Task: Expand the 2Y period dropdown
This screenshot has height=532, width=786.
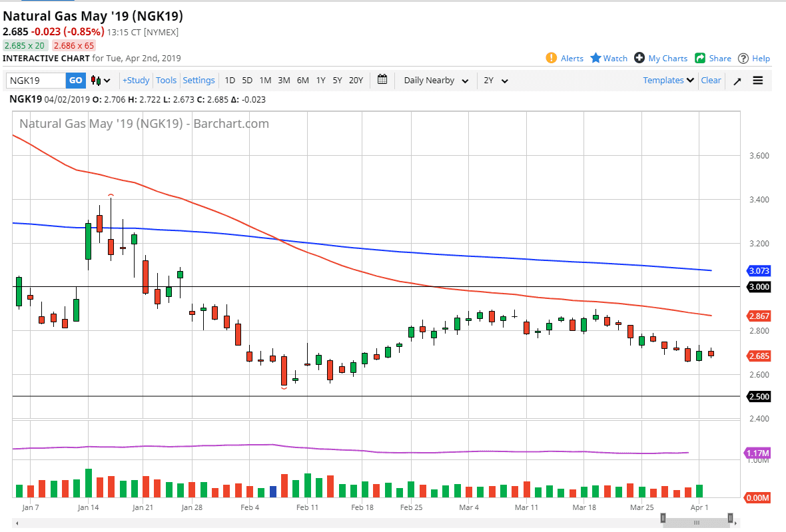Action: [496, 81]
